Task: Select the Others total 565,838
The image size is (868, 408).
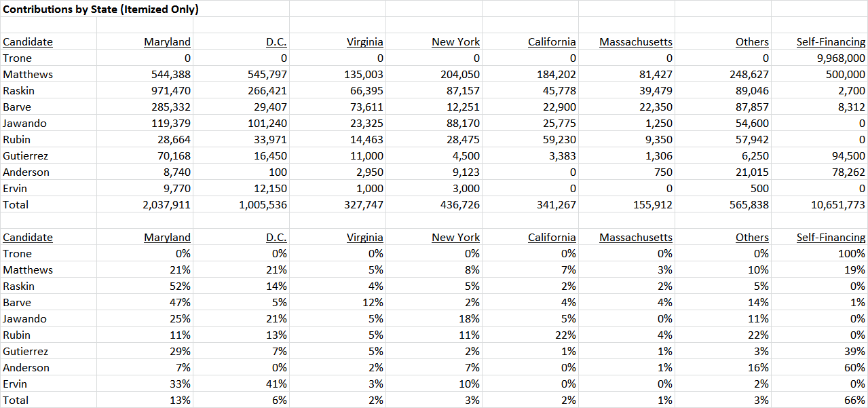Action: pos(749,205)
